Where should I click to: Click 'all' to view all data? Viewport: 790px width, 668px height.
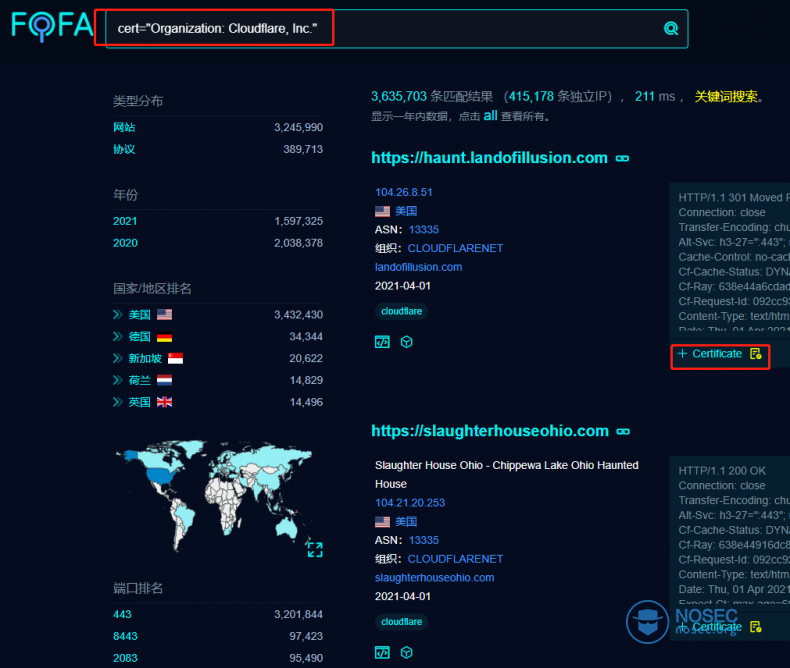point(490,116)
